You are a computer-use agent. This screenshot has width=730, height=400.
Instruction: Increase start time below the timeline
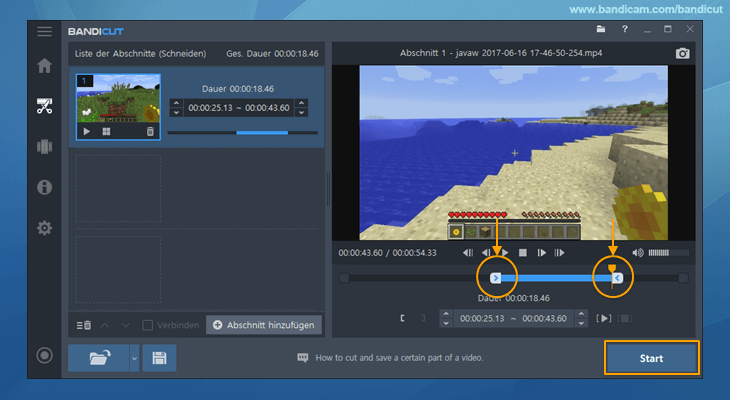(x=446, y=314)
